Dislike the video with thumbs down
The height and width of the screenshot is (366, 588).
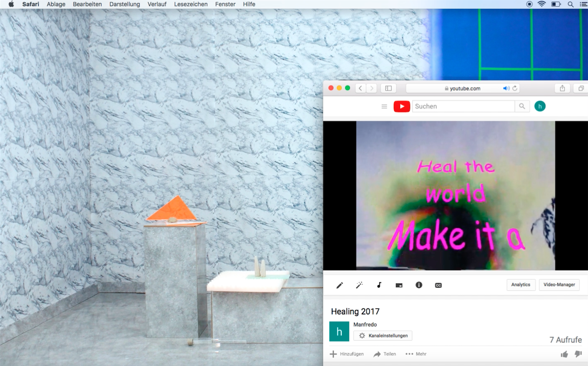click(x=578, y=354)
